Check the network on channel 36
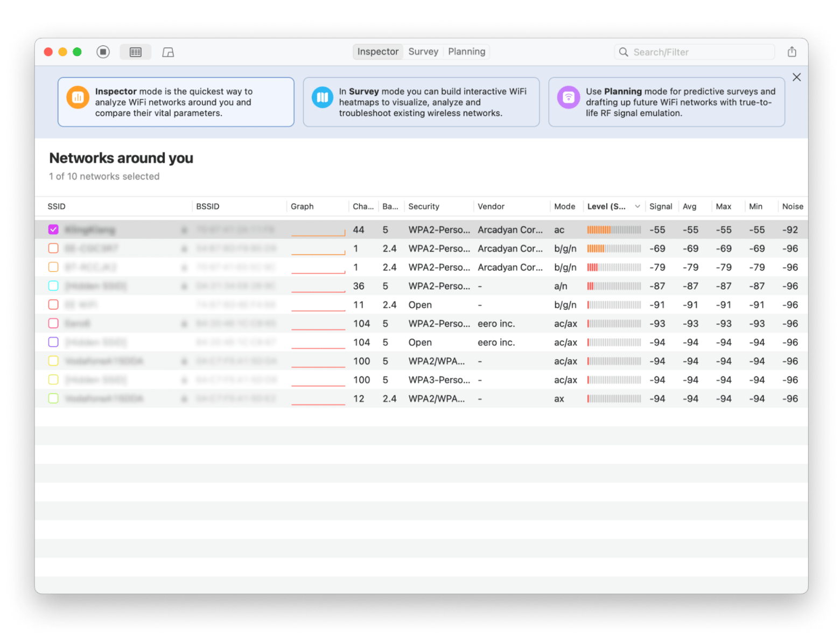 click(53, 286)
